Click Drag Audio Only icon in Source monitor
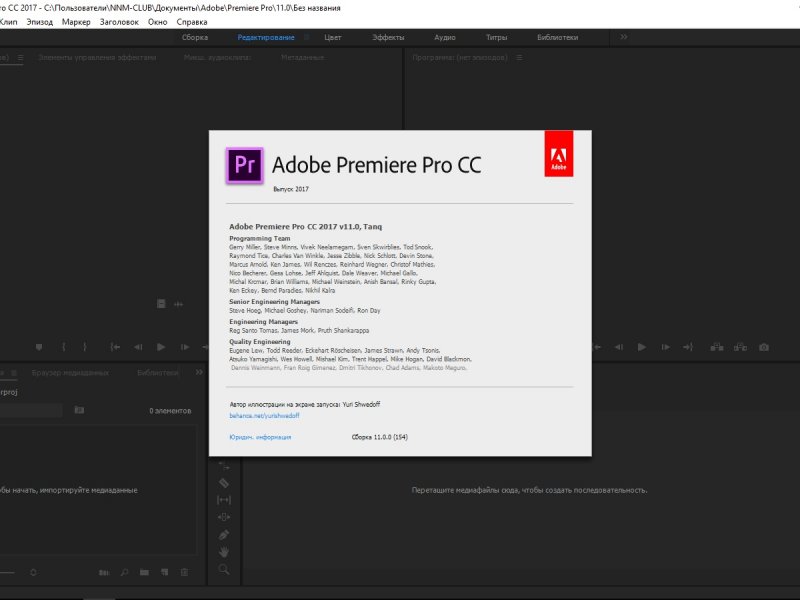This screenshot has width=800, height=600. (178, 304)
